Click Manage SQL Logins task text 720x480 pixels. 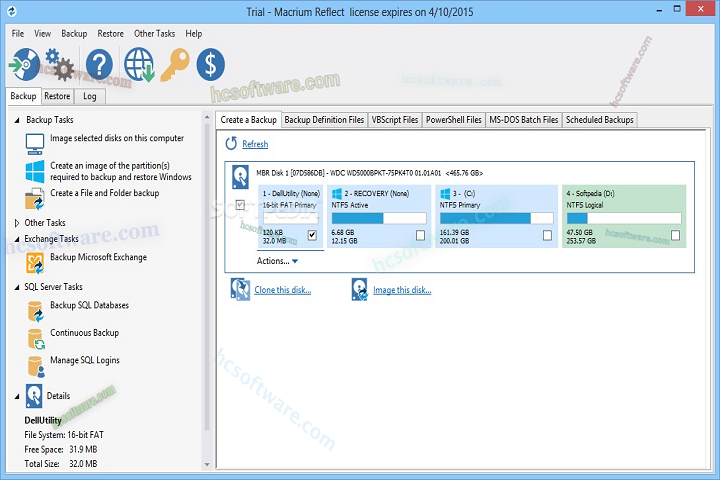pos(85,360)
